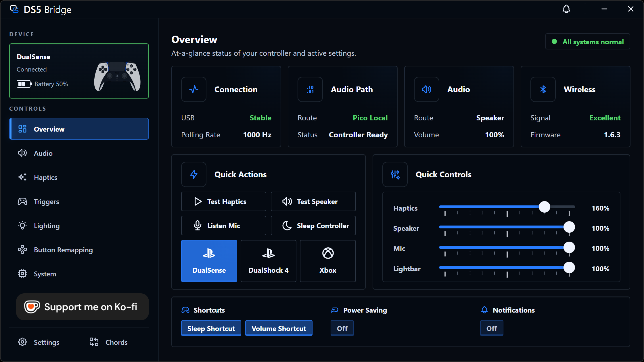Toggle Notifications Off button
Viewport: 644px width, 362px height.
[x=492, y=328]
